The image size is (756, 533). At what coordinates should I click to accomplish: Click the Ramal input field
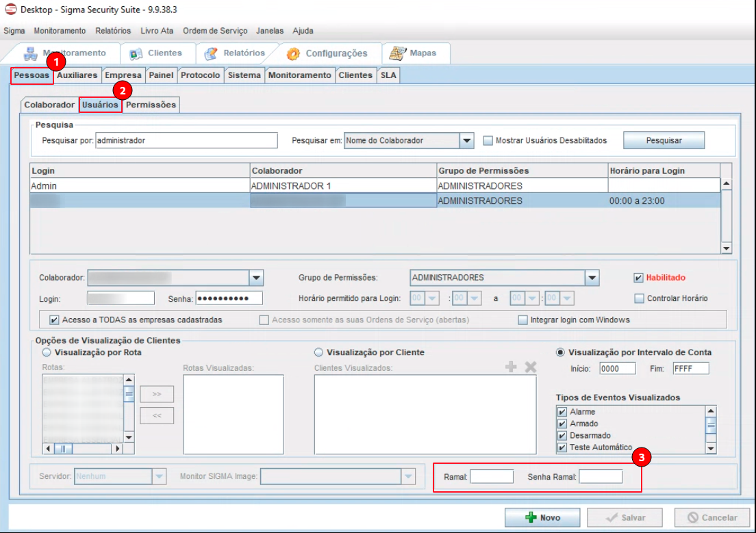pyautogui.click(x=492, y=477)
